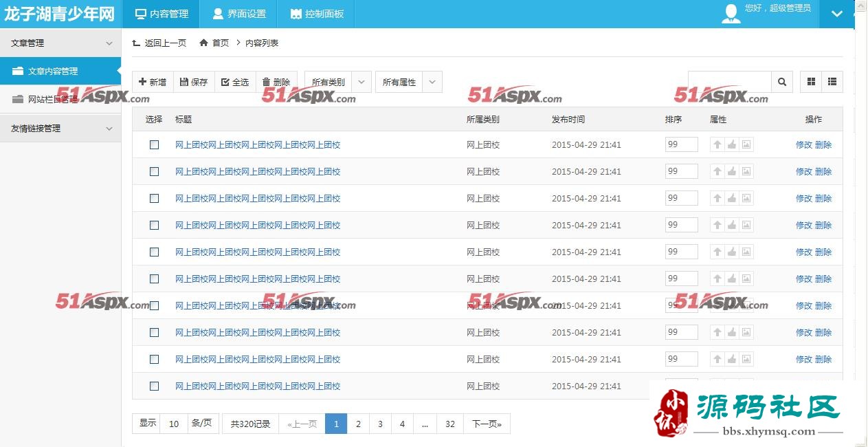Click the magnifier search button
Image resolution: width=868 pixels, height=447 pixels.
pos(782,82)
